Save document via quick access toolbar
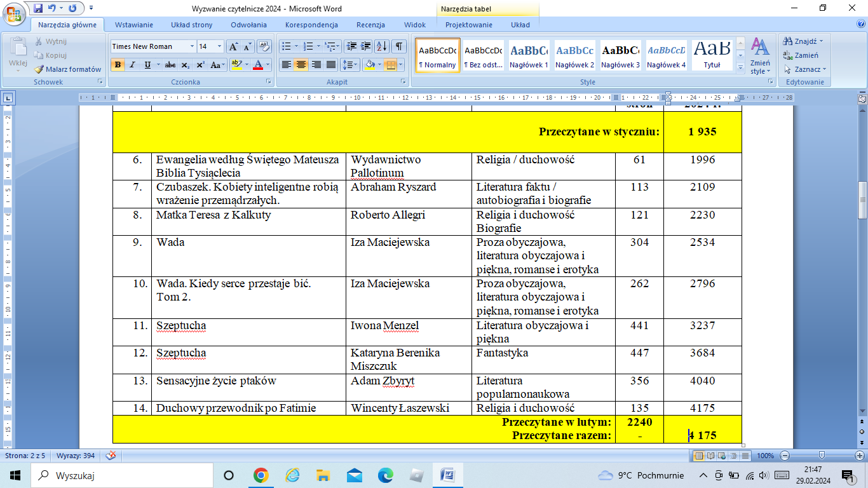The width and height of the screenshot is (868, 488). tap(38, 8)
